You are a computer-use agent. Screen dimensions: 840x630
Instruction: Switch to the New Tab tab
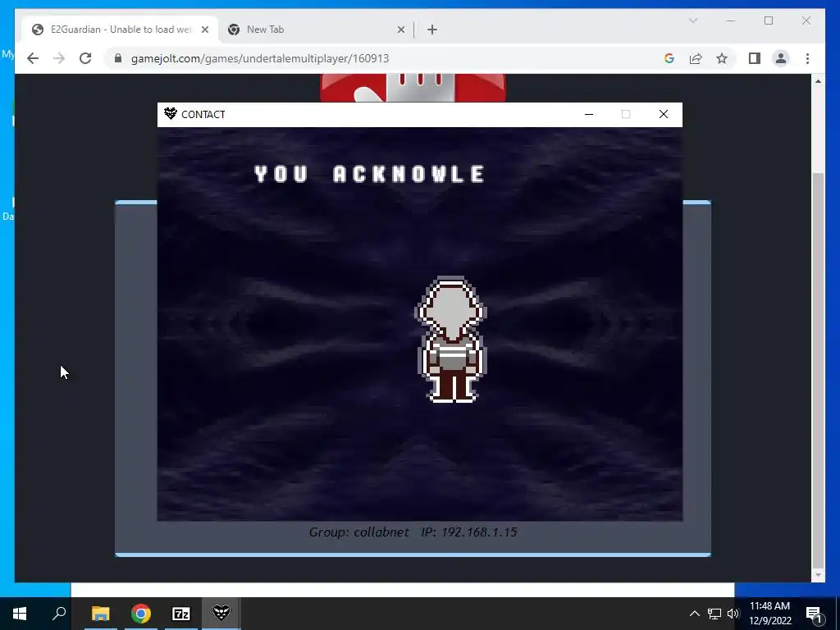(316, 30)
